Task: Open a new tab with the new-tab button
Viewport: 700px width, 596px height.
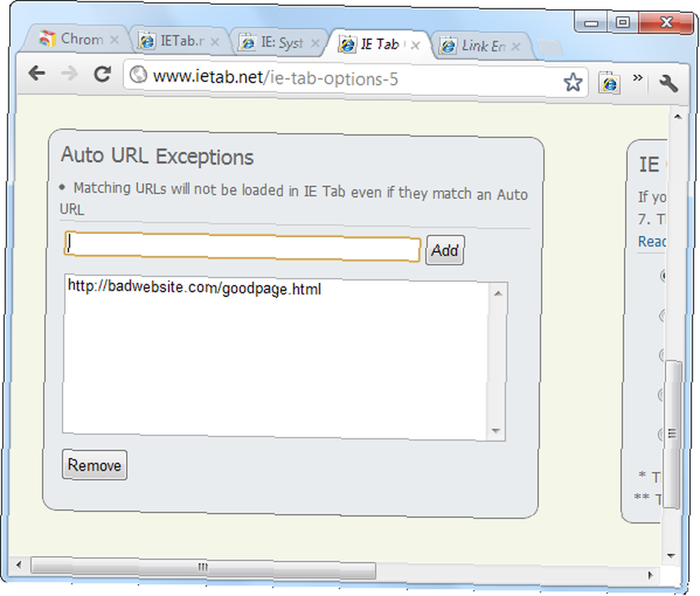Action: tap(549, 47)
